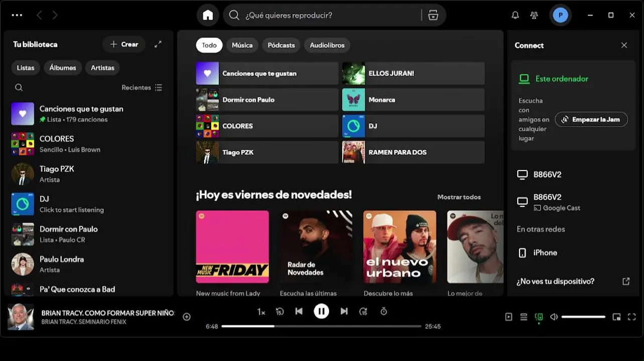Click the + Crear button
Viewport: 644px width, 361px height.
coord(124,44)
